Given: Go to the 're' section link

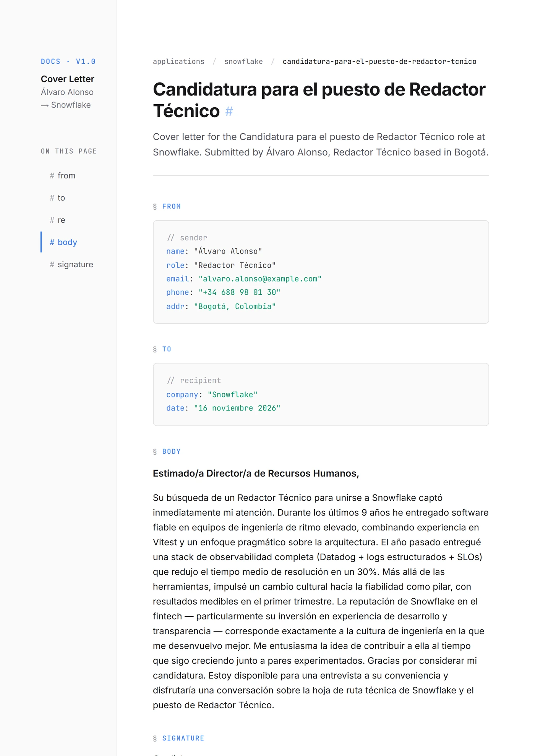Looking at the screenshot, I should pyautogui.click(x=57, y=220).
